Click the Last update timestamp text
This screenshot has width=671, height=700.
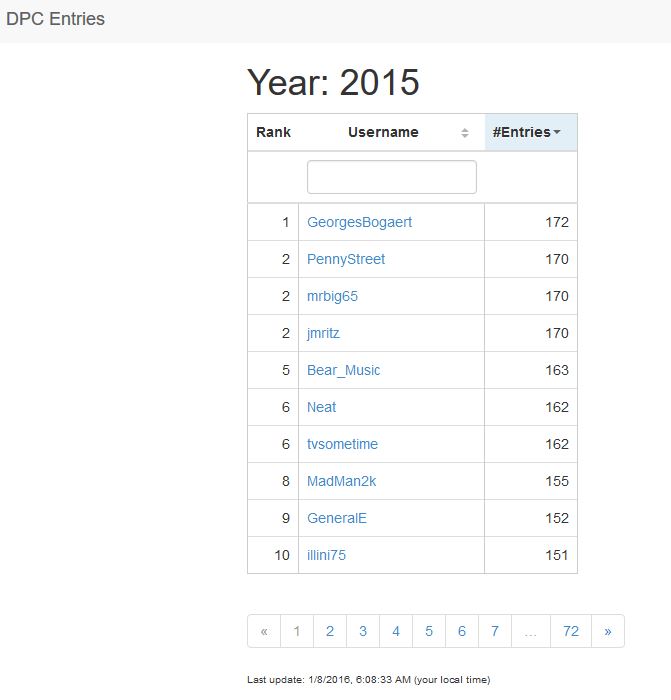369,679
